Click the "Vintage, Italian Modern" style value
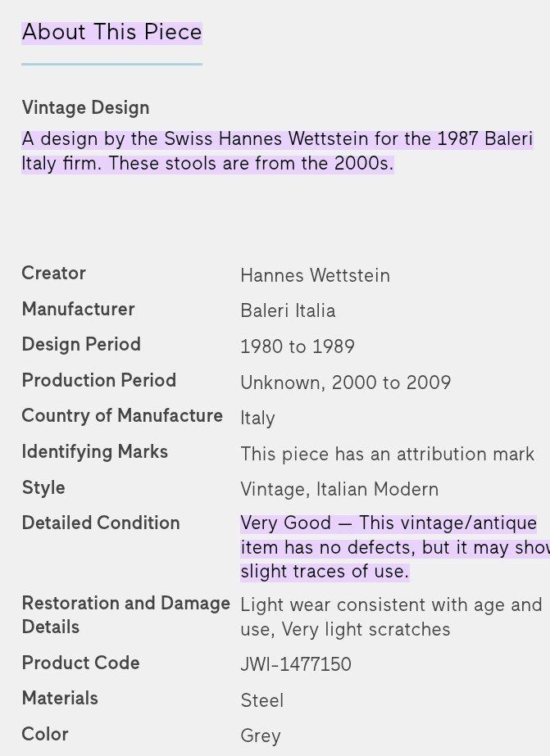Screen dimensions: 550x756 point(339,490)
